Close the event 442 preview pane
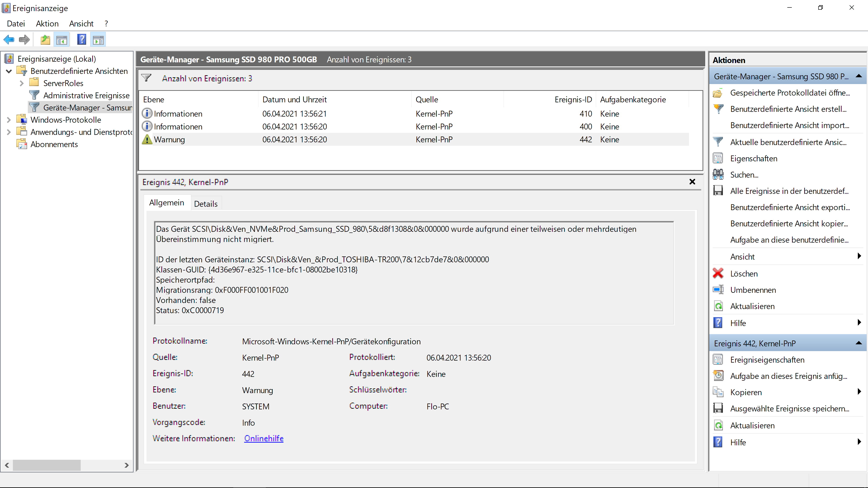This screenshot has width=868, height=488. [x=692, y=182]
